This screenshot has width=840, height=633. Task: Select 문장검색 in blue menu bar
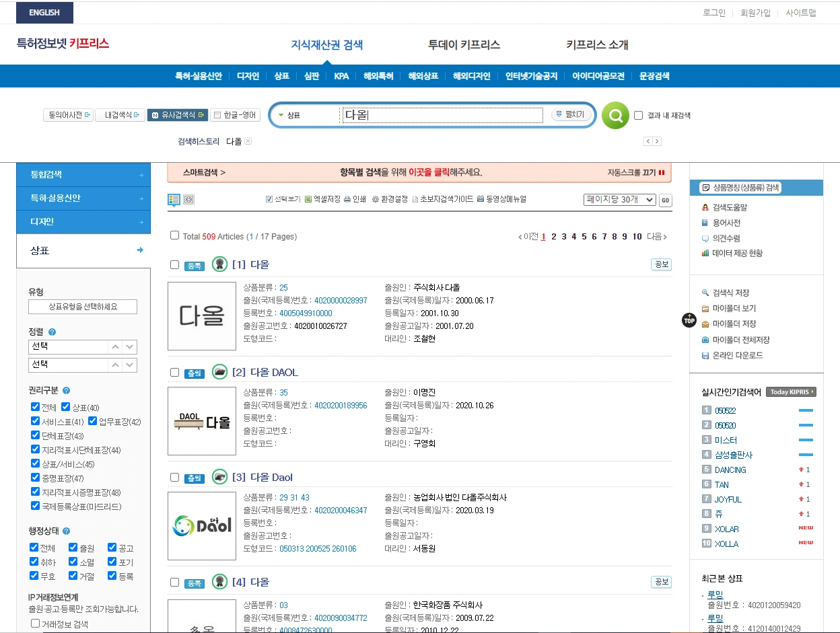[x=654, y=76]
